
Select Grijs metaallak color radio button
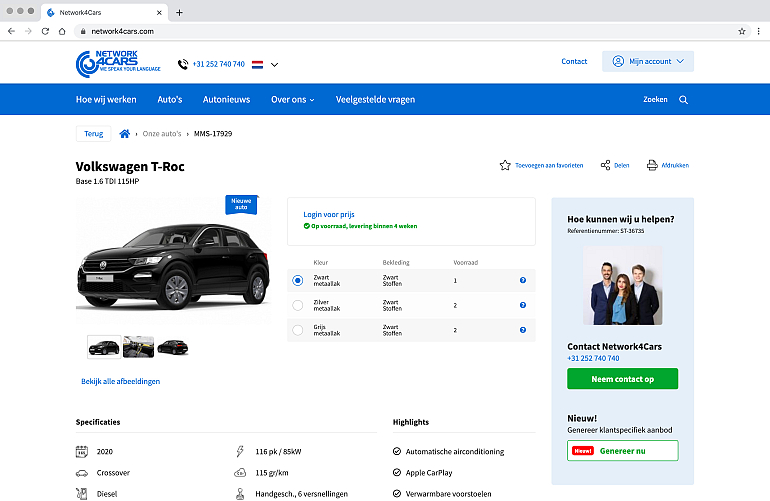click(x=298, y=330)
